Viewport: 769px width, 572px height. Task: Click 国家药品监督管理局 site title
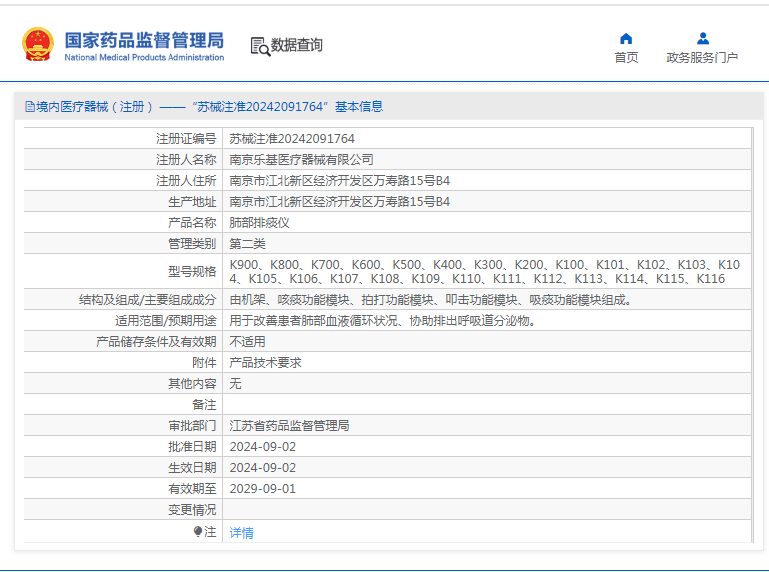pos(144,40)
